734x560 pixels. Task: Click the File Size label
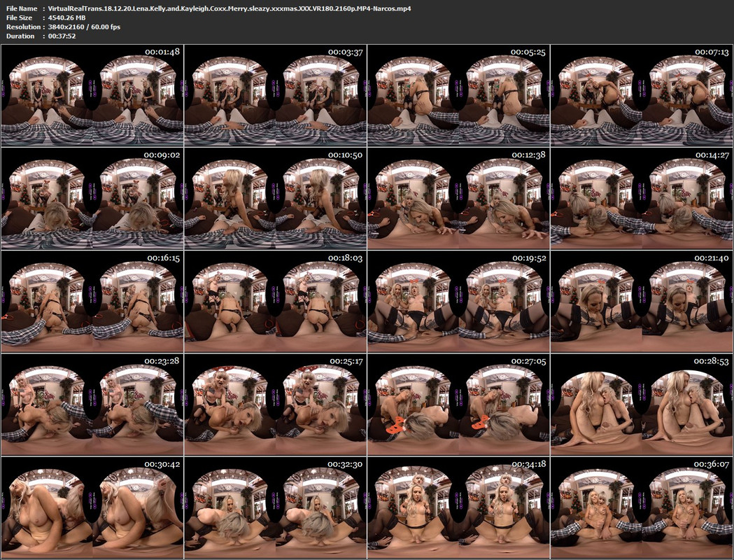coord(19,17)
